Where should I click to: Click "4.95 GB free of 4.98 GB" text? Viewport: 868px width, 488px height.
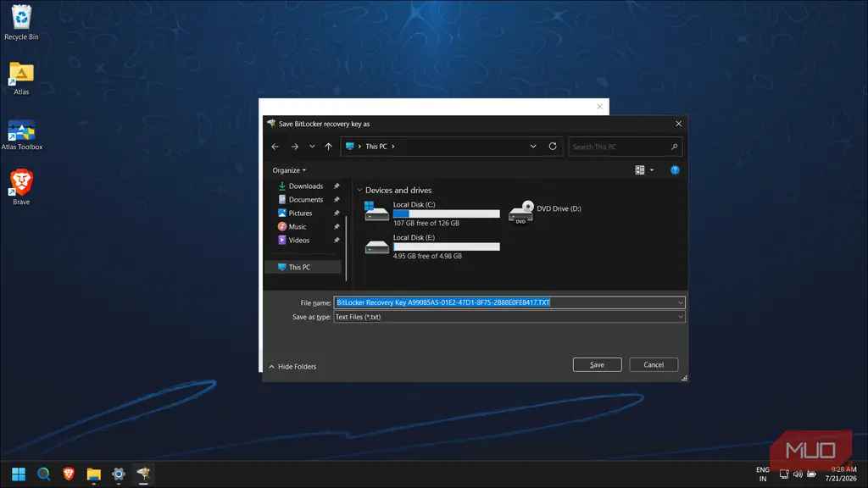(x=427, y=256)
